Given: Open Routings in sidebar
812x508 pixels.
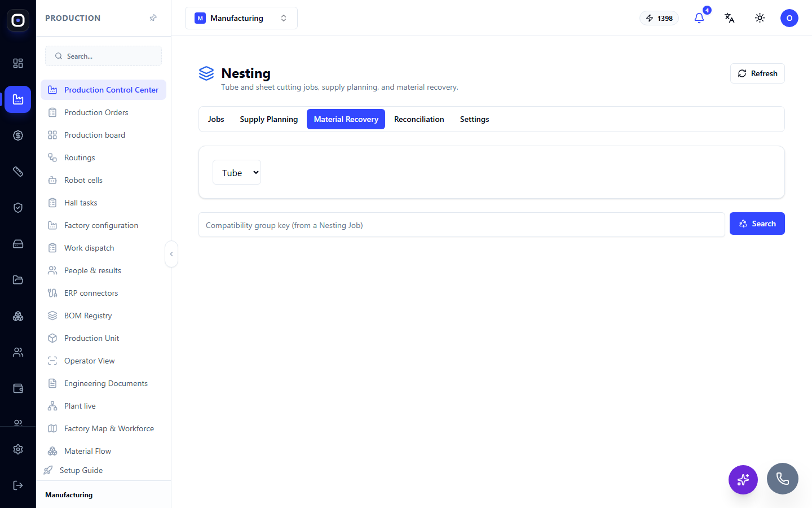Looking at the screenshot, I should point(103,157).
